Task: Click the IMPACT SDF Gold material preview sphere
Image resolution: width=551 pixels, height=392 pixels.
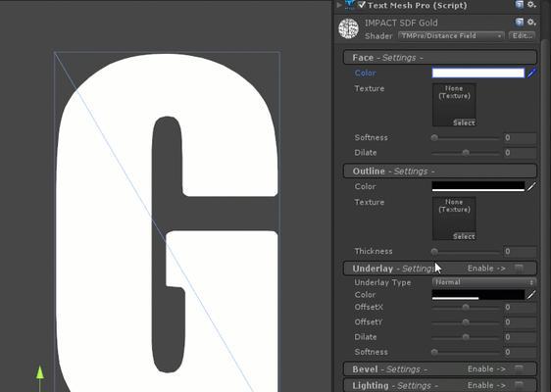Action: [349, 28]
